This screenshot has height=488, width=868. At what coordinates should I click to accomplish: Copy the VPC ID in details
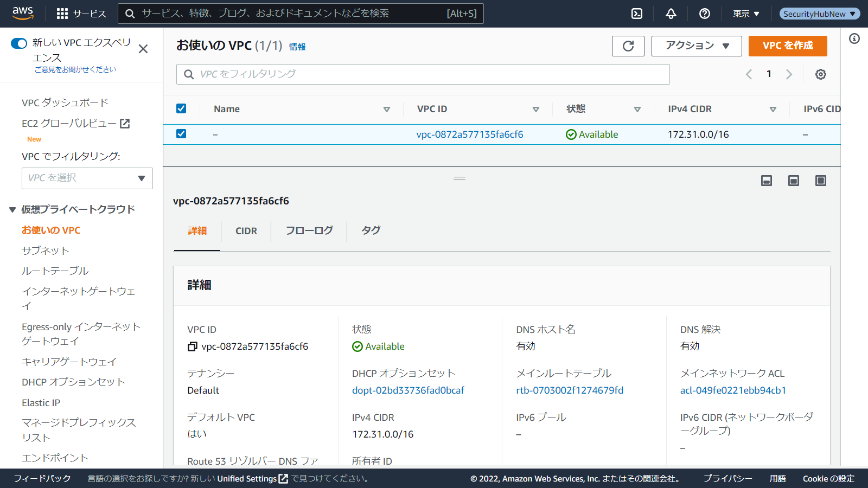[192, 346]
